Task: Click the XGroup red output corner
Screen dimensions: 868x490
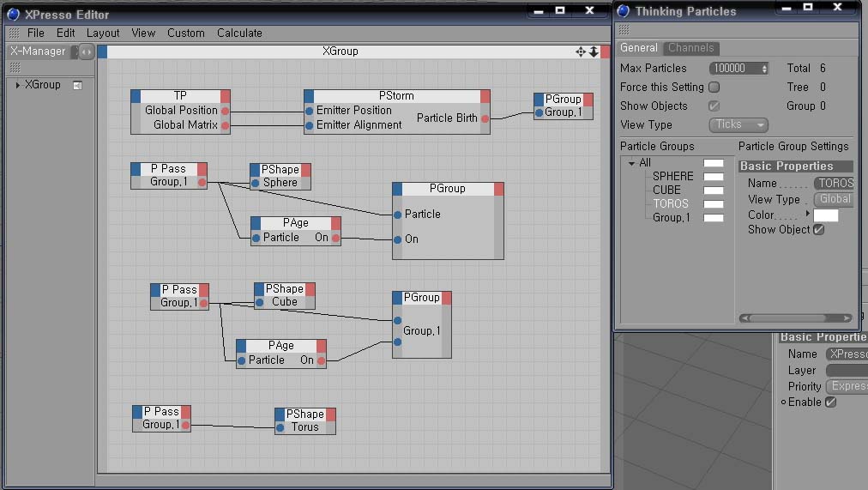Action: tap(605, 51)
